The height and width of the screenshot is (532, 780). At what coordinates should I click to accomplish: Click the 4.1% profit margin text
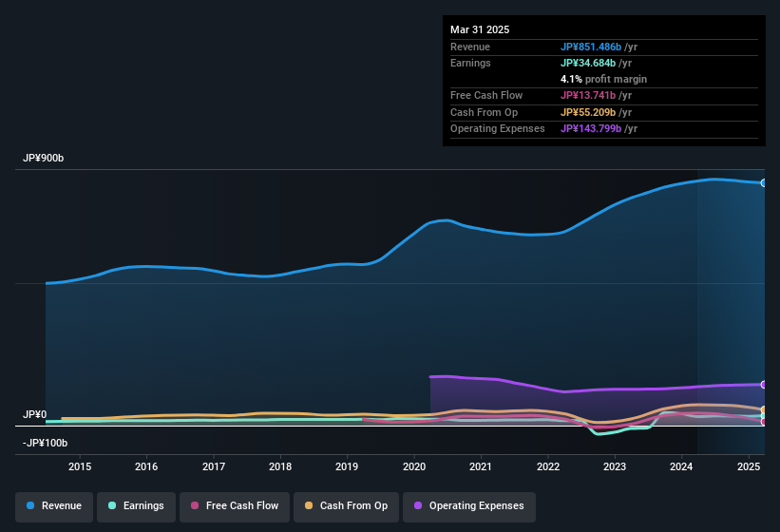point(604,79)
